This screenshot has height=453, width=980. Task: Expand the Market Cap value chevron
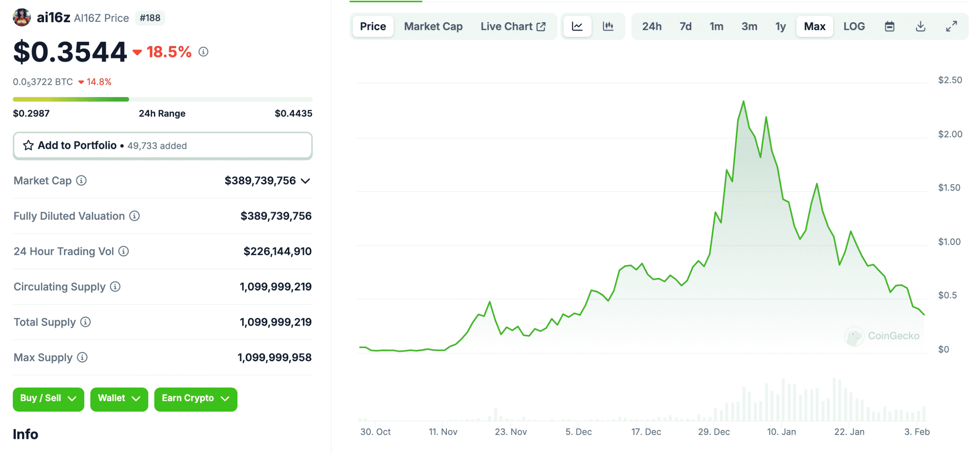[305, 181]
